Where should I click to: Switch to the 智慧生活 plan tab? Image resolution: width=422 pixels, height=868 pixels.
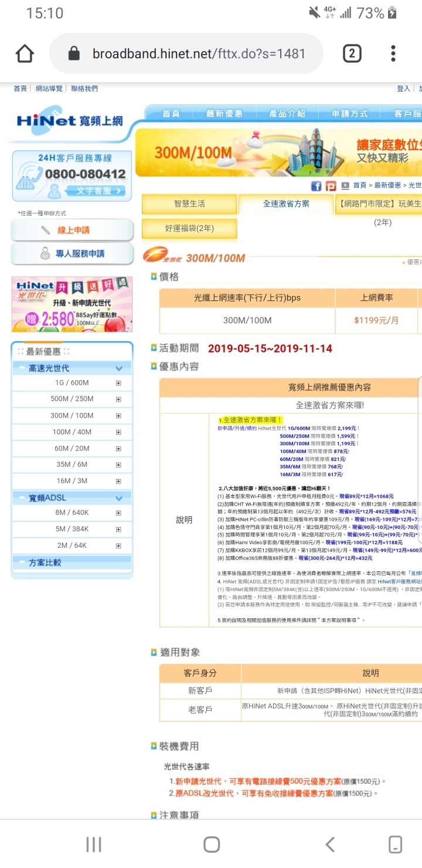tap(189, 204)
